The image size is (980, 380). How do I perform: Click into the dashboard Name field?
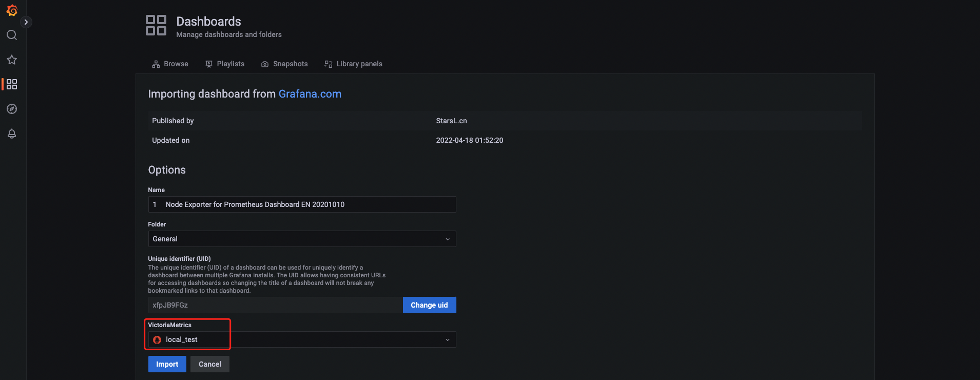click(x=302, y=204)
